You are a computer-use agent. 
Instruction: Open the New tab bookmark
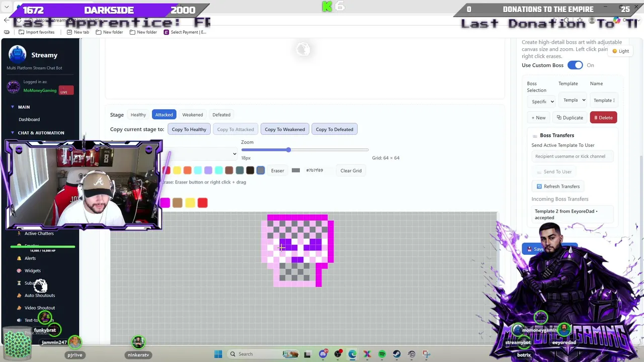(77, 32)
